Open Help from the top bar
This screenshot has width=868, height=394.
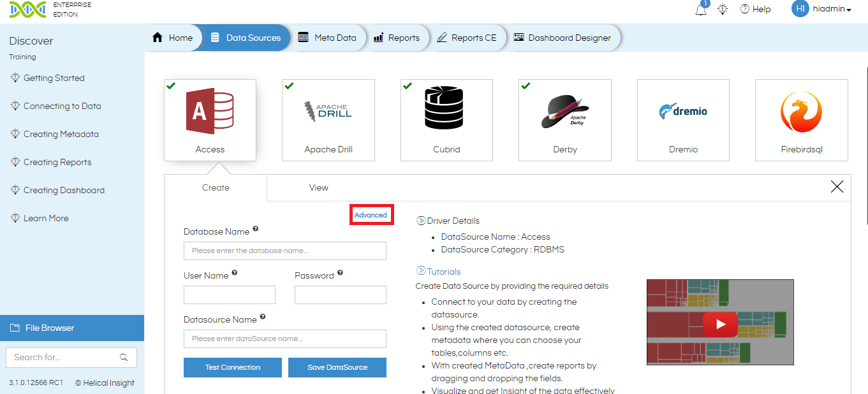click(755, 9)
